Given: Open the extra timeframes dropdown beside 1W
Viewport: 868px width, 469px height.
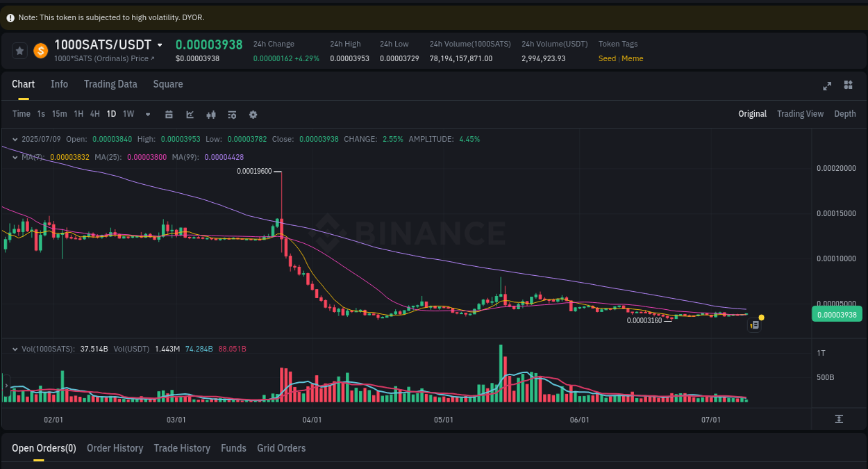Looking at the screenshot, I should (147, 114).
